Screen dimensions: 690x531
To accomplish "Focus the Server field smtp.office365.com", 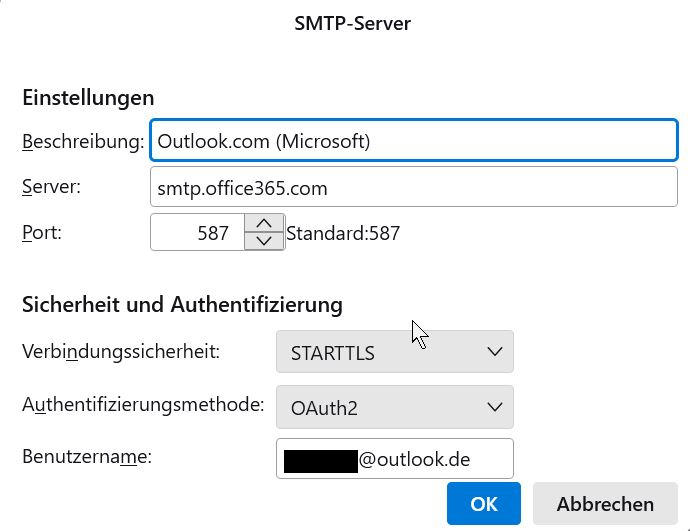I will (413, 188).
